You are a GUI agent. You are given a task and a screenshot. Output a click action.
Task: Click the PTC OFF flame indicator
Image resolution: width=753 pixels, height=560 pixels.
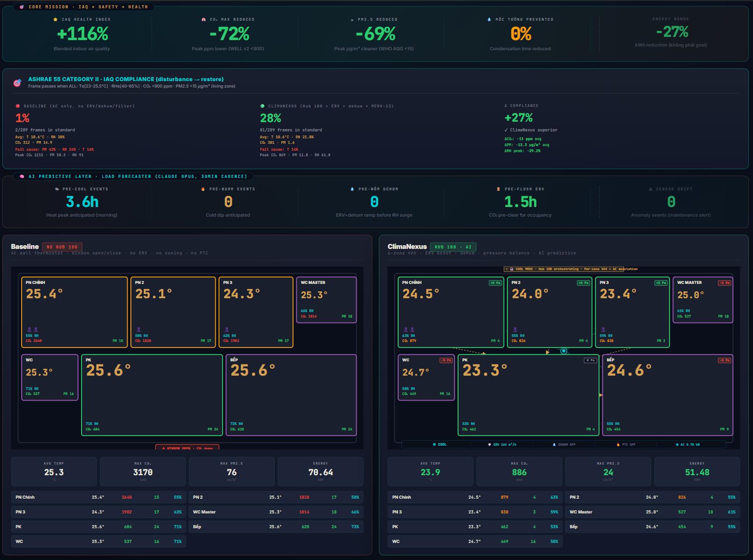point(626,444)
